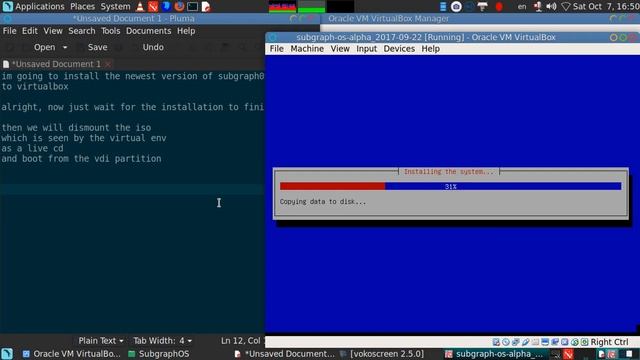Viewport: 640px width, 360px height.
Task: Switch to SubgraphOS taskbar entry
Action: pos(159,354)
